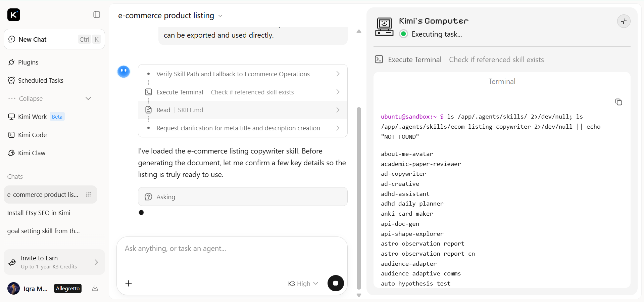The image size is (644, 302).
Task: Click the Kimi's Computer title
Action: [x=434, y=21]
